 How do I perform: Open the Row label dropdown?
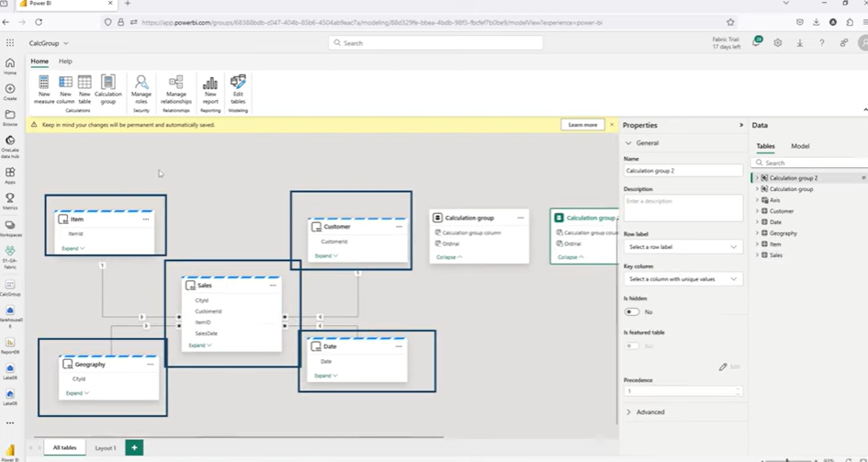tap(683, 247)
